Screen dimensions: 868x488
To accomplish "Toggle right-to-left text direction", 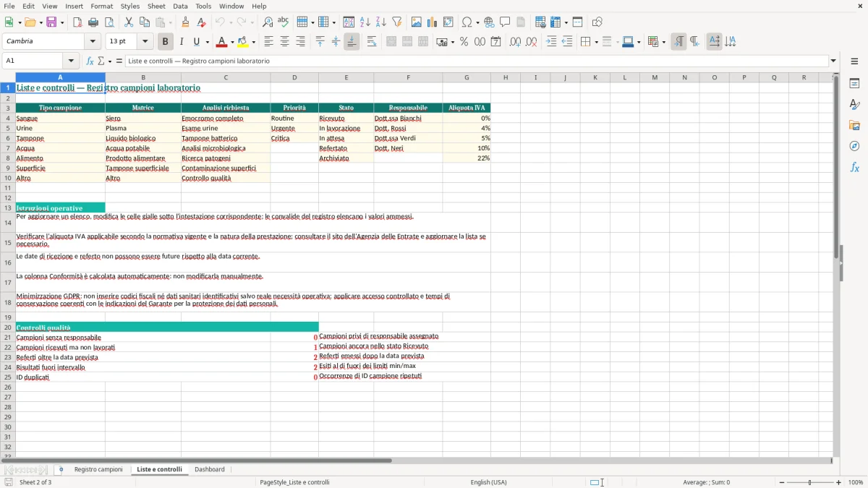I will [694, 42].
